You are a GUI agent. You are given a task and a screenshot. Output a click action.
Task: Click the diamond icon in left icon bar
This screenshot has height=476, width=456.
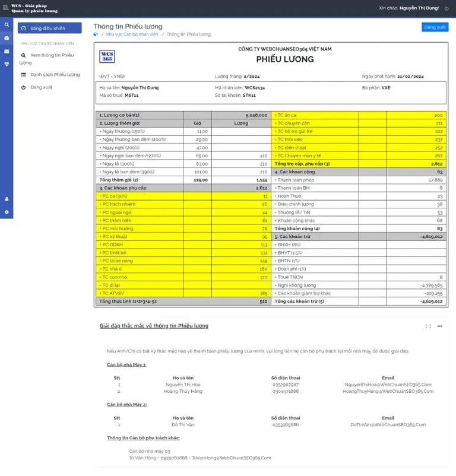click(7, 64)
